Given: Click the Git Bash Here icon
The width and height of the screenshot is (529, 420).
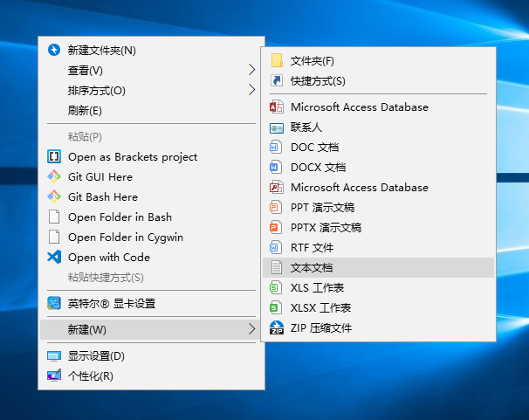Looking at the screenshot, I should (54, 197).
